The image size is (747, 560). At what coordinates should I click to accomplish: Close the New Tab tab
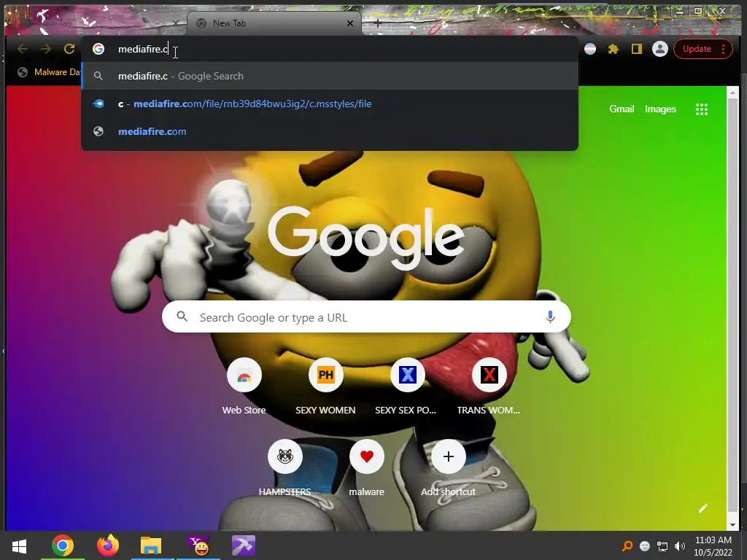click(x=350, y=23)
